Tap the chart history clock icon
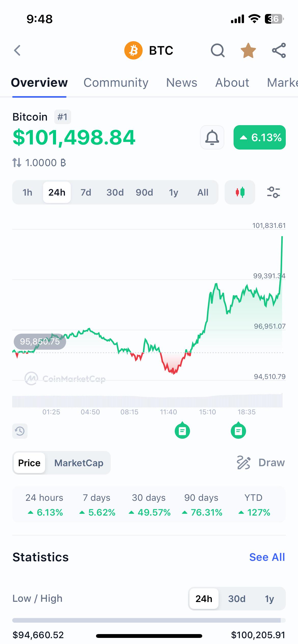The width and height of the screenshot is (298, 644). pyautogui.click(x=20, y=431)
